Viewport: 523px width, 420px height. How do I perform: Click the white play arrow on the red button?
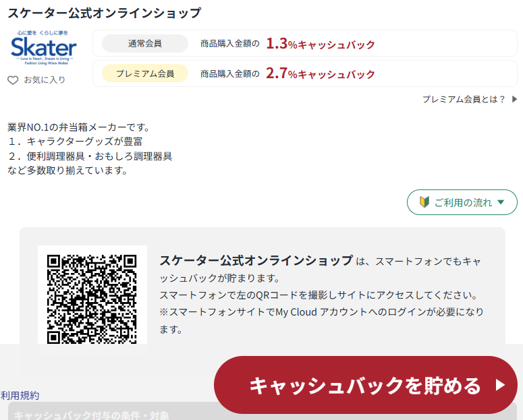[x=500, y=385]
